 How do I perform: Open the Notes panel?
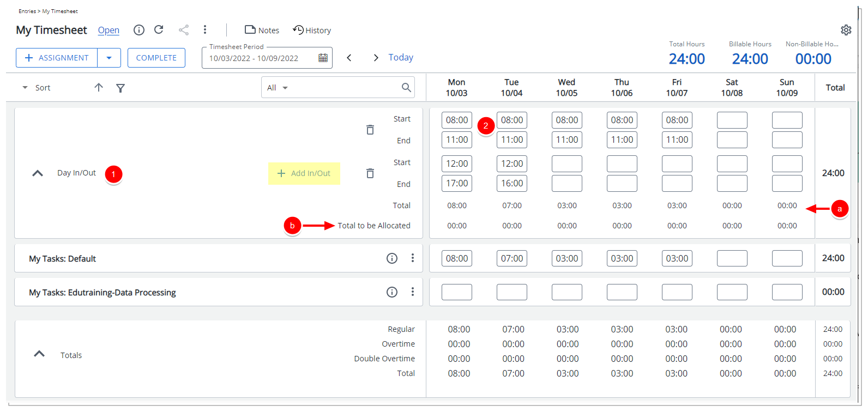tap(262, 31)
